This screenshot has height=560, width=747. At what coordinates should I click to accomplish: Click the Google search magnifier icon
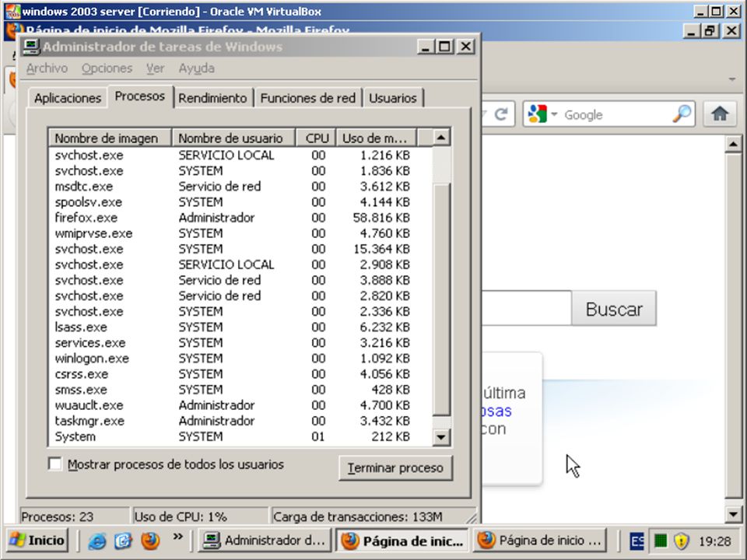[682, 114]
